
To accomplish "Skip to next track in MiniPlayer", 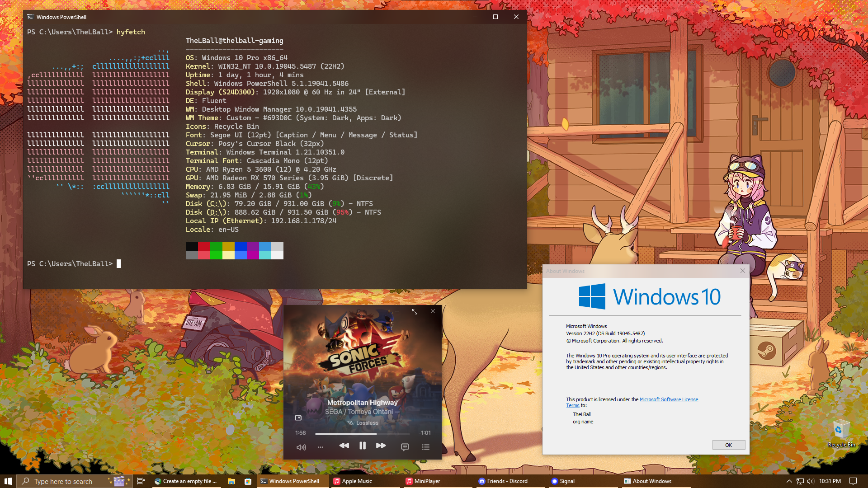I will click(381, 446).
